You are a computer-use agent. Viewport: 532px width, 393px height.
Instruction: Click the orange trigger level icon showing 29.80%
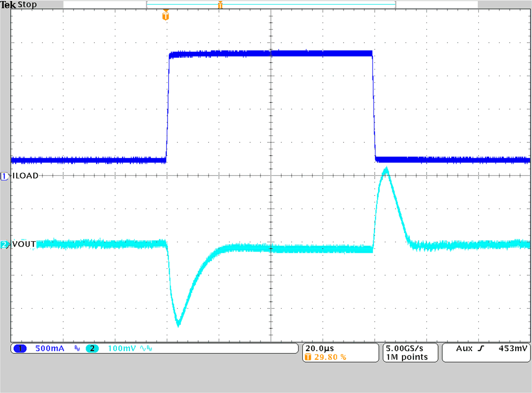tap(309, 357)
